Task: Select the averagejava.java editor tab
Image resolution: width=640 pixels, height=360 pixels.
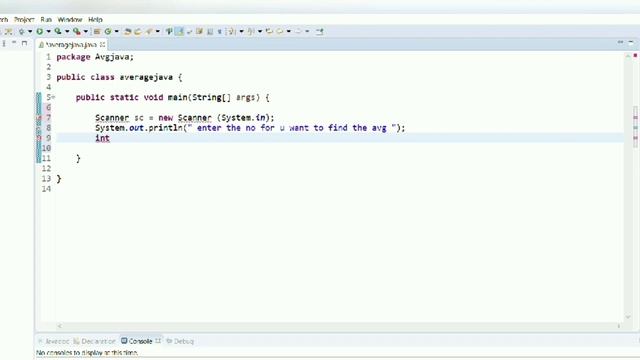Action: [71, 44]
